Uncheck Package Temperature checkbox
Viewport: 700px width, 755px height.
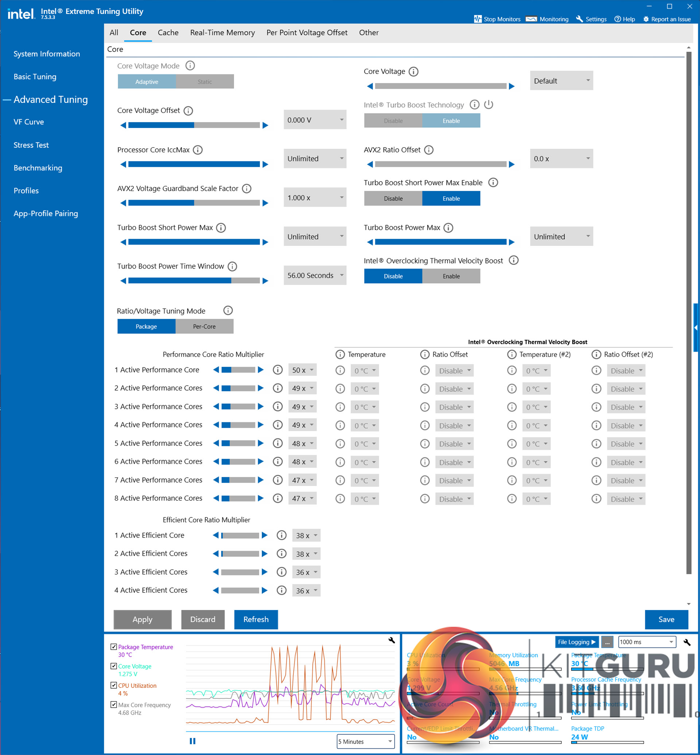click(114, 647)
